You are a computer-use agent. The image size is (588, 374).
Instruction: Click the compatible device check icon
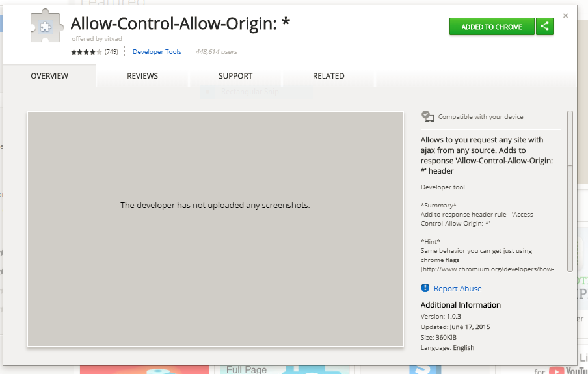[x=427, y=116]
